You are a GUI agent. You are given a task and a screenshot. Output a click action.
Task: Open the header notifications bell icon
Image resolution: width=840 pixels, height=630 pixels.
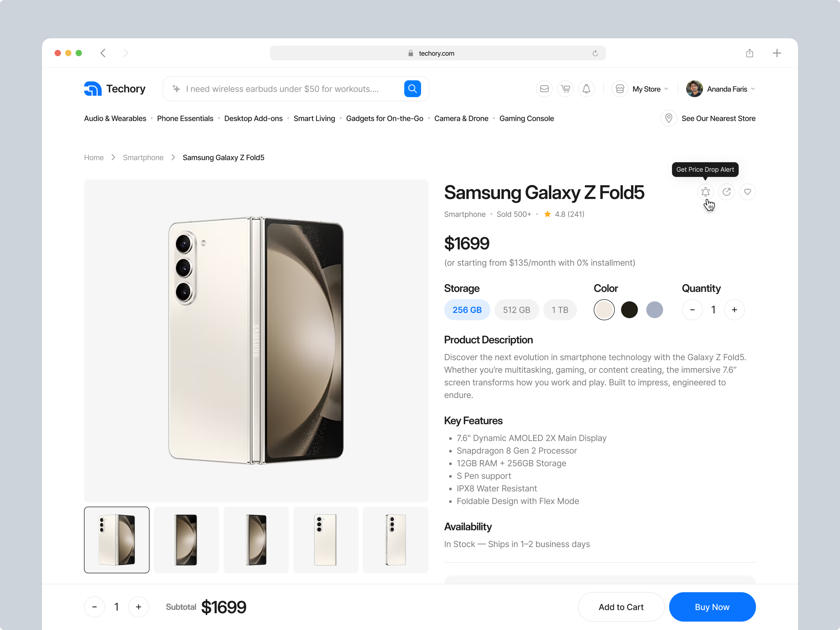click(586, 89)
